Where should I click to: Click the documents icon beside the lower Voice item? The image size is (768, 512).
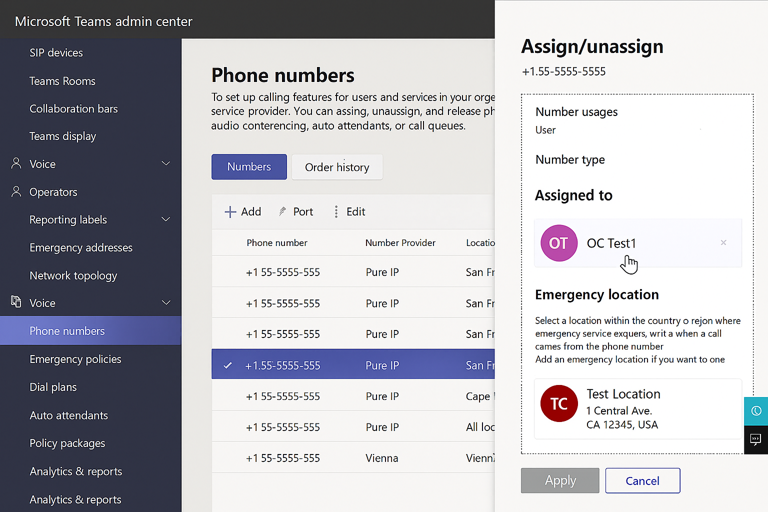pos(16,302)
